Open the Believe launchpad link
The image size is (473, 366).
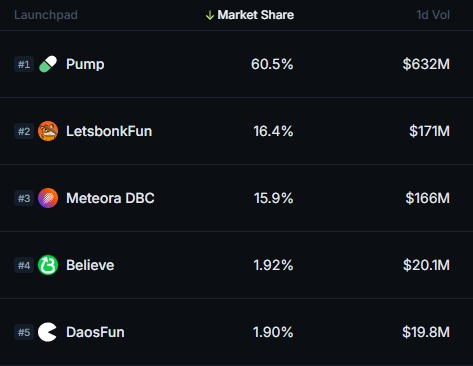(x=90, y=265)
